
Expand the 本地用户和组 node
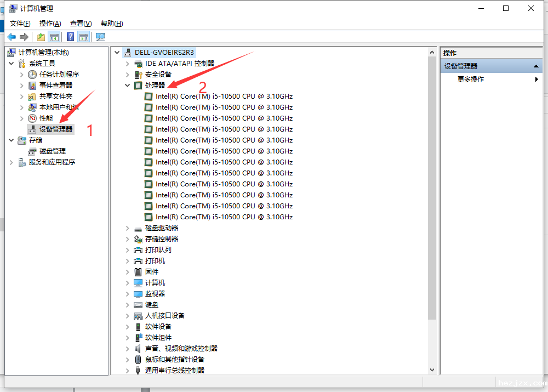22,107
